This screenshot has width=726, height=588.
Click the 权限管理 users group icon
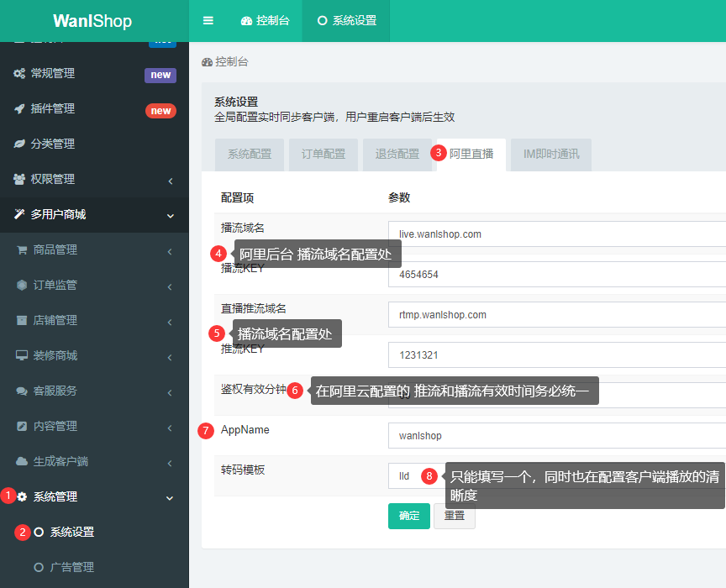tap(19, 179)
